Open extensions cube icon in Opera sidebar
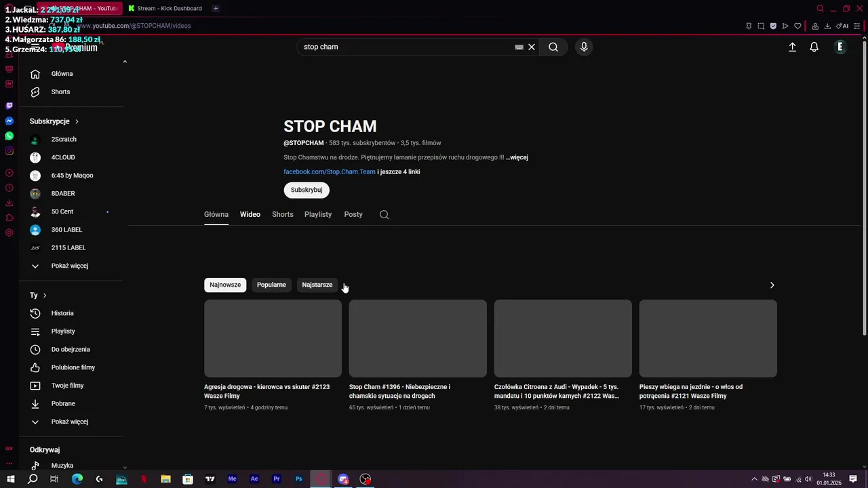 (x=9, y=218)
